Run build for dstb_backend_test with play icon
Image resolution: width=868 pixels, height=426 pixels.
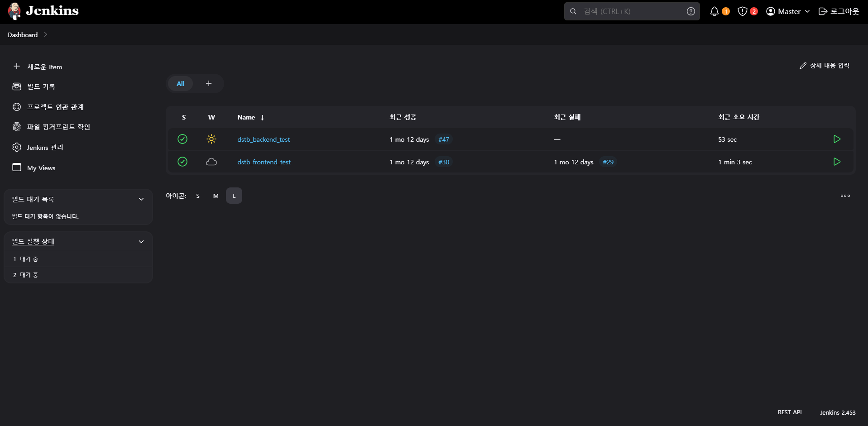pos(837,139)
